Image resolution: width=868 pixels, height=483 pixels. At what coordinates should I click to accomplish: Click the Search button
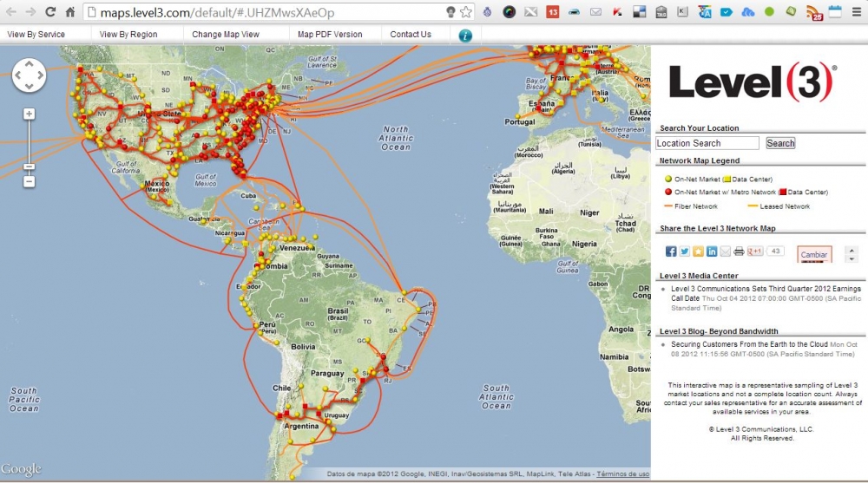[x=780, y=143]
